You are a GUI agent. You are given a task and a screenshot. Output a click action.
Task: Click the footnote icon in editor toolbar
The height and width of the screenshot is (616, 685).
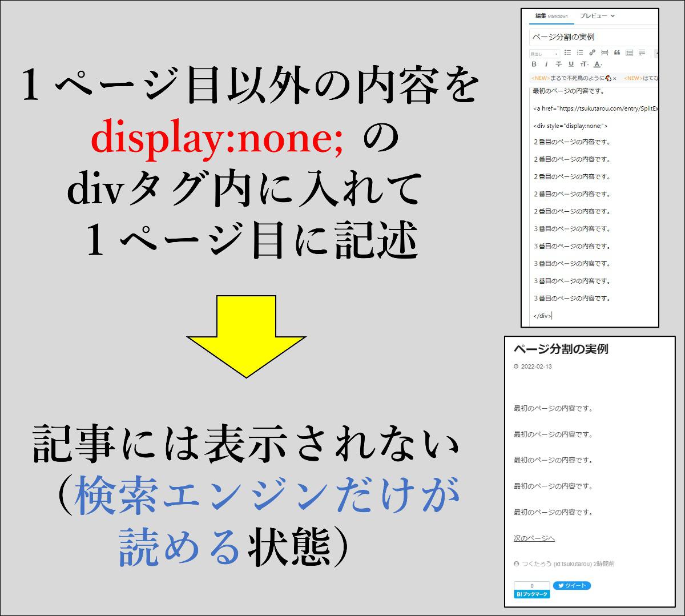tap(642, 53)
